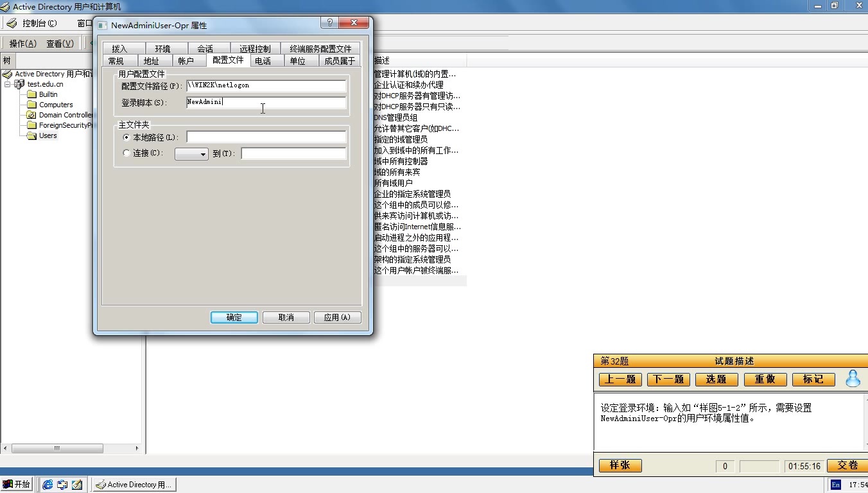Screen dimensions: 868x493
Task: Open the 查看(V) view menu
Action: pyautogui.click(x=60, y=44)
